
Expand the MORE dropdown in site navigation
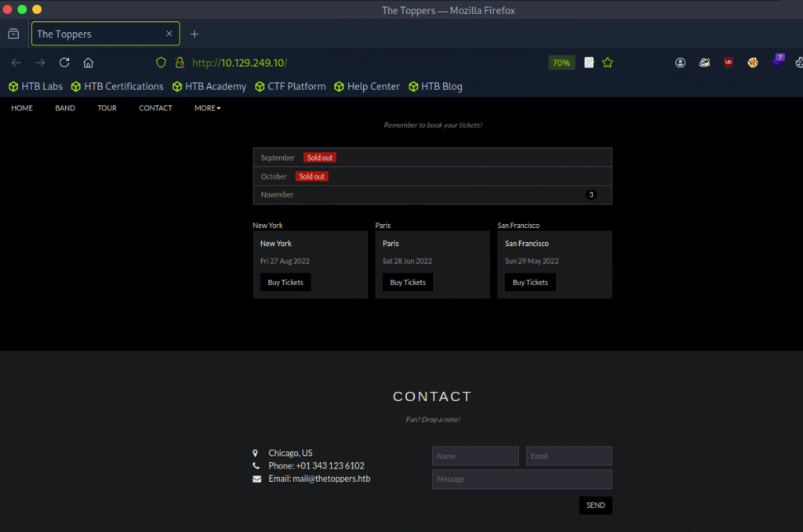click(208, 108)
